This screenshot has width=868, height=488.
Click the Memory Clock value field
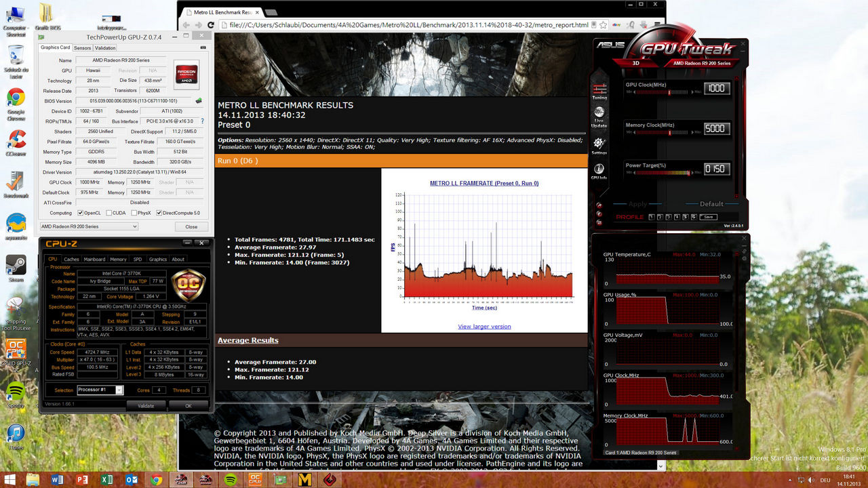(715, 127)
